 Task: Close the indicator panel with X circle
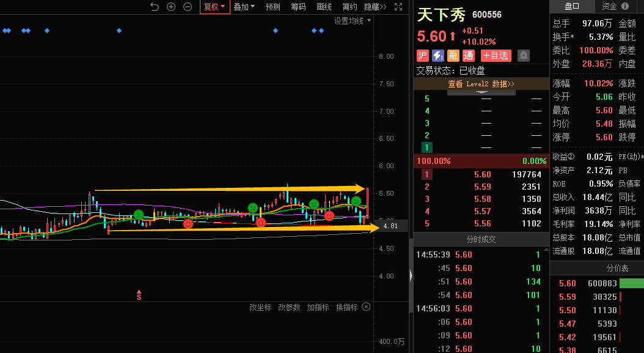tap(365, 307)
